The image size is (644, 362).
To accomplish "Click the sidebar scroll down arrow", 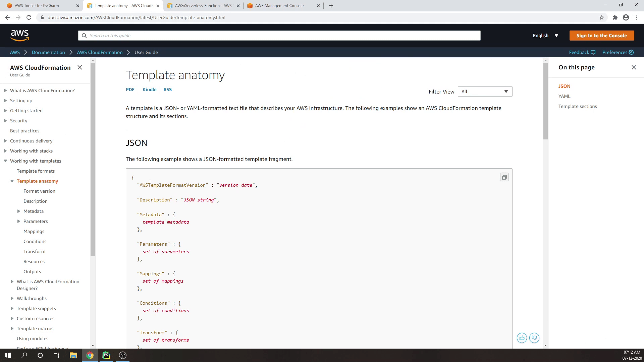I will (93, 346).
